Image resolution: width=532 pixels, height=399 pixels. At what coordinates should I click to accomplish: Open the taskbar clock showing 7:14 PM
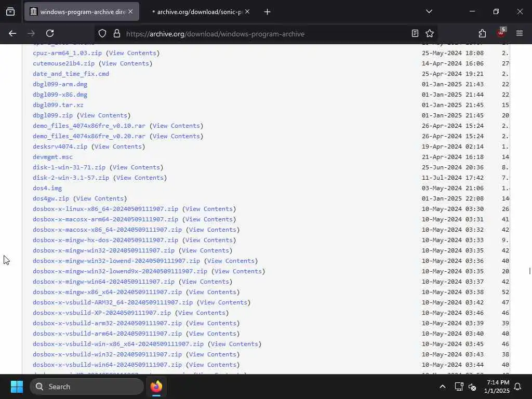497,387
